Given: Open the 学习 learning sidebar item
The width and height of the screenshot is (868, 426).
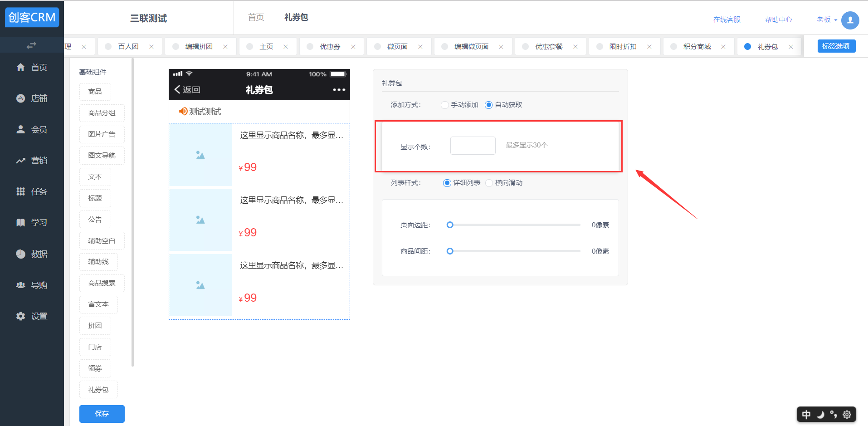Looking at the screenshot, I should pyautogui.click(x=32, y=223).
